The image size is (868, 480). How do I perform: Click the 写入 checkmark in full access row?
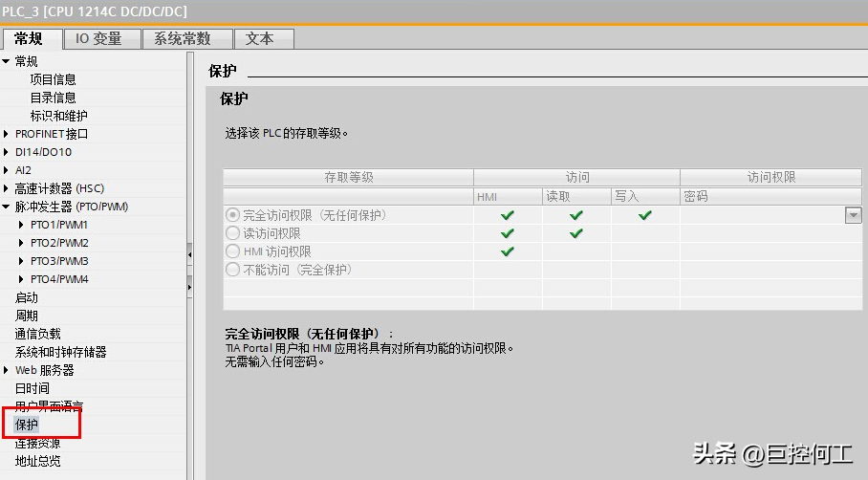(x=645, y=215)
